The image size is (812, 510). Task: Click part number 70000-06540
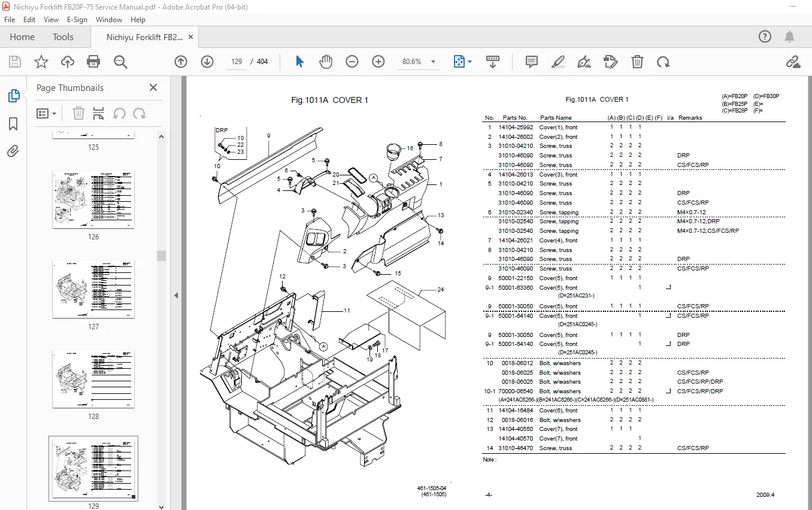click(516, 391)
